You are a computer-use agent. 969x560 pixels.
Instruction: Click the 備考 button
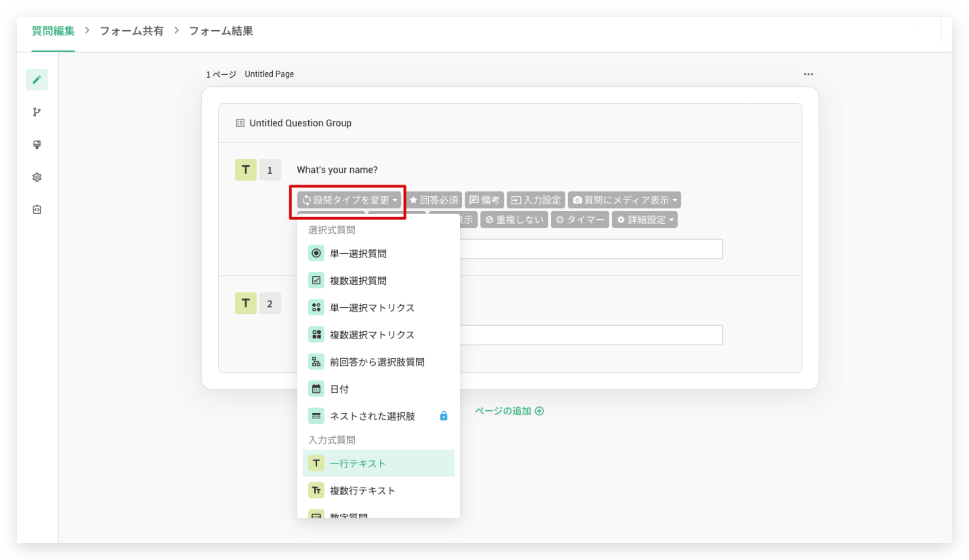(484, 200)
